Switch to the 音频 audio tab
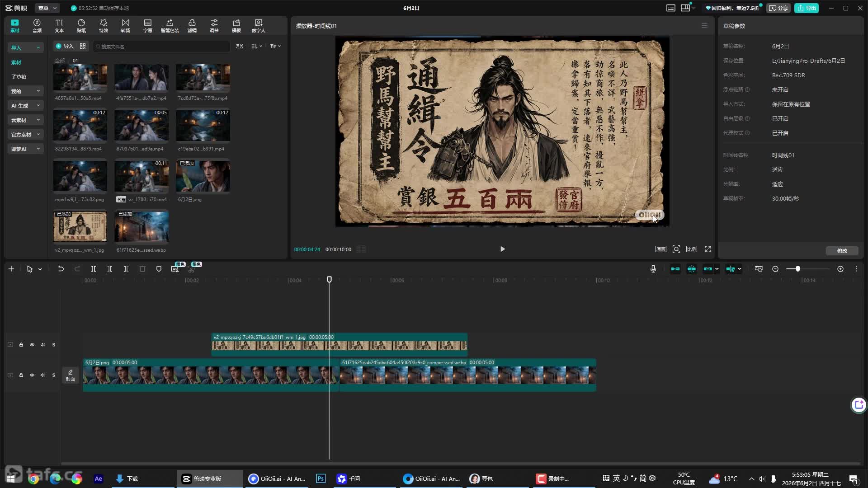Screen dimensions: 868x488 pos(37,26)
